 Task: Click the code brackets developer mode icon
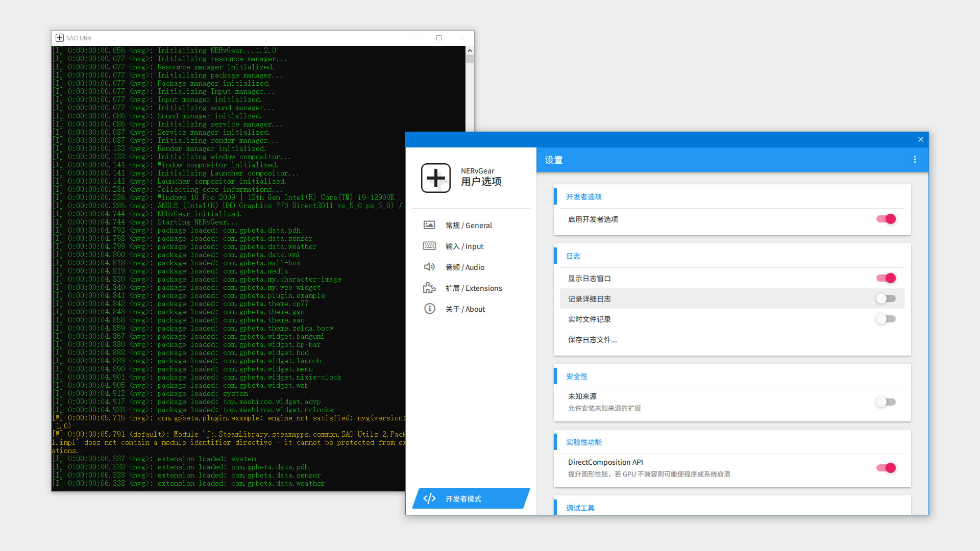click(430, 498)
